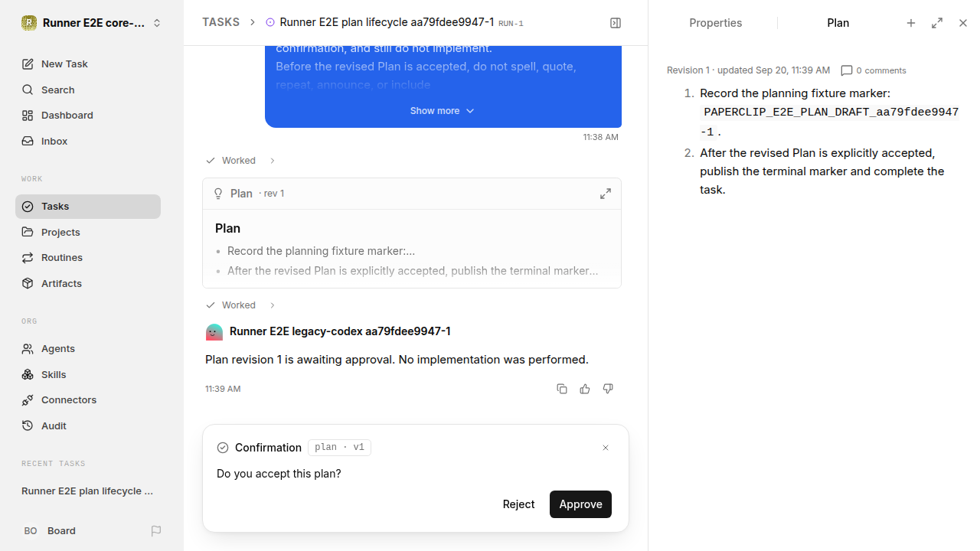Open the Inbox tray icon
980x551 pixels.
point(28,141)
